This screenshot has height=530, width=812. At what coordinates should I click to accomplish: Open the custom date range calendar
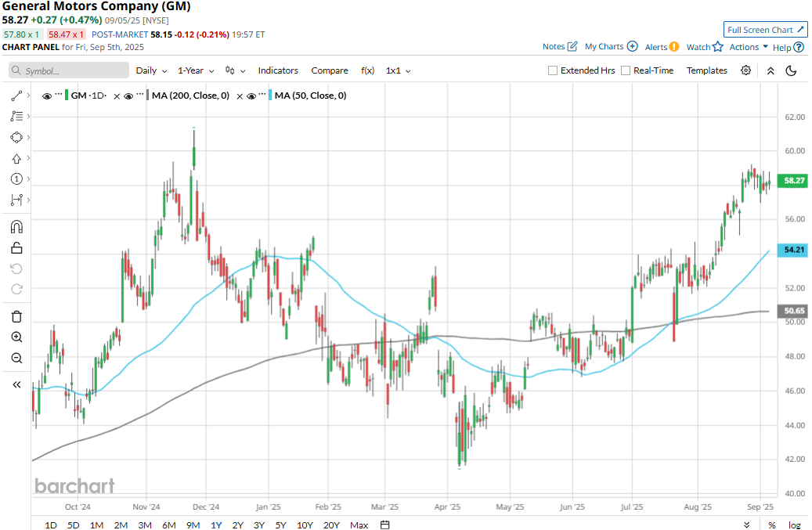point(384,525)
